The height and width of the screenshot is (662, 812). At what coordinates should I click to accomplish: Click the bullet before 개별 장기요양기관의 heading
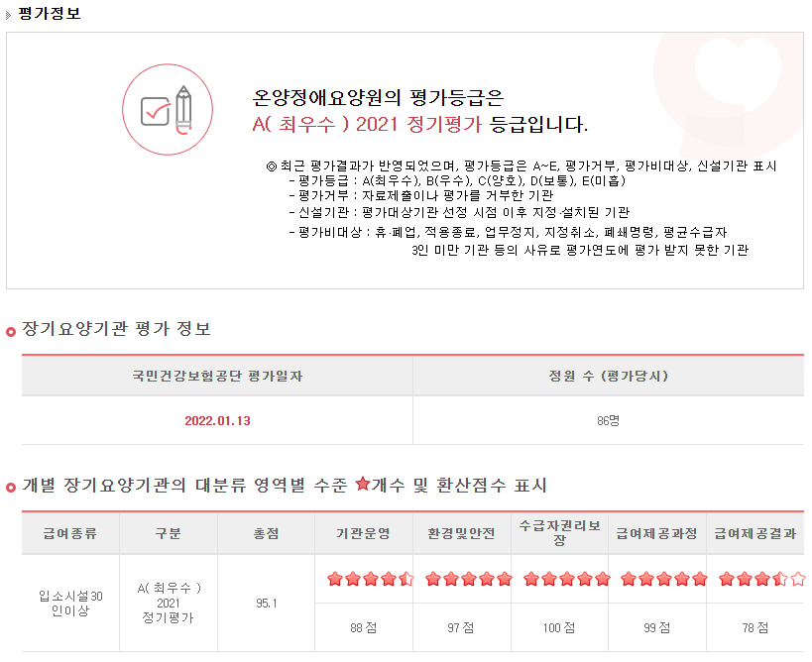11,488
